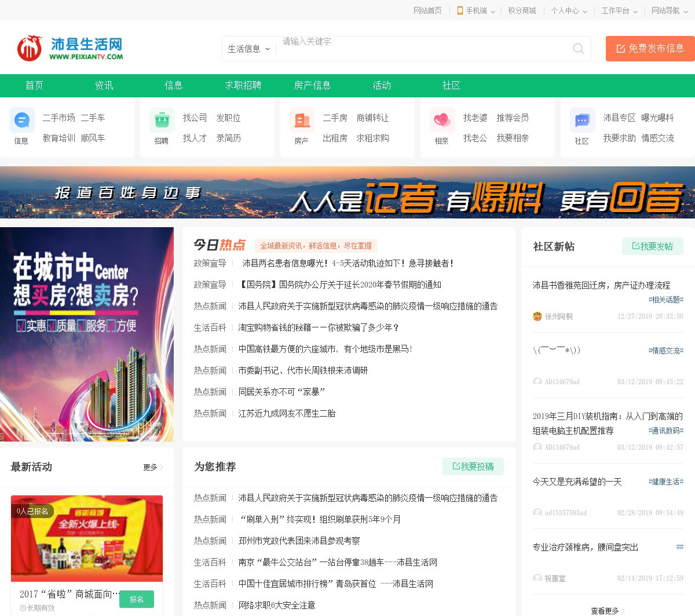
Task: Open the 信息 category chat-bubble icon
Action: click(21, 120)
